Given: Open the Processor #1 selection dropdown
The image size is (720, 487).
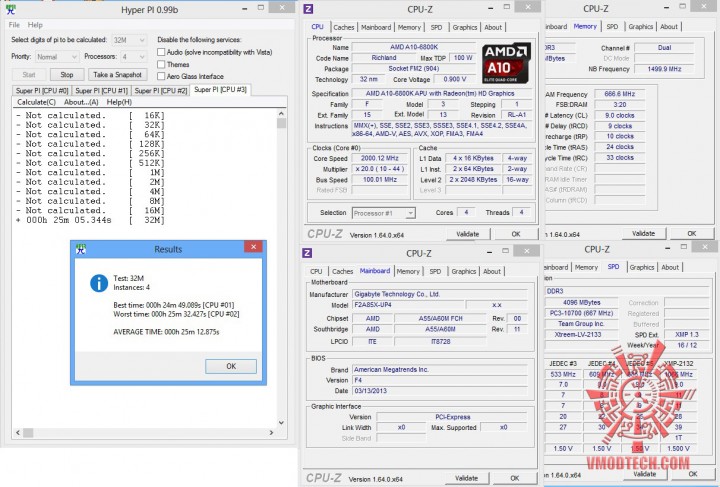Looking at the screenshot, I should pos(384,213).
